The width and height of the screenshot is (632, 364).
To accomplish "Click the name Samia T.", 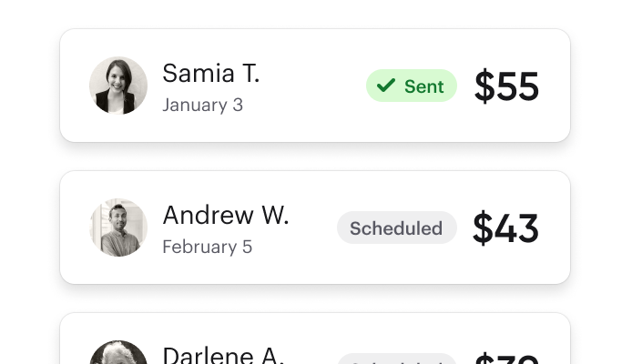I will pos(210,74).
